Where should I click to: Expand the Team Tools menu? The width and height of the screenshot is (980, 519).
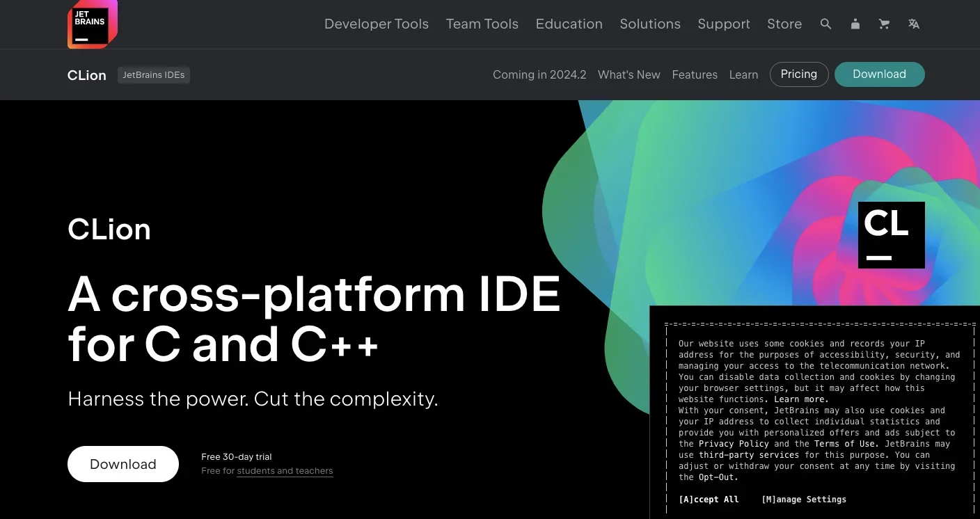[x=482, y=24]
